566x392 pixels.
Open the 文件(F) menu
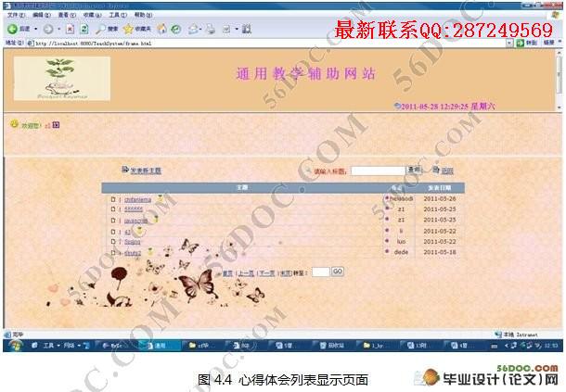[x=16, y=15]
